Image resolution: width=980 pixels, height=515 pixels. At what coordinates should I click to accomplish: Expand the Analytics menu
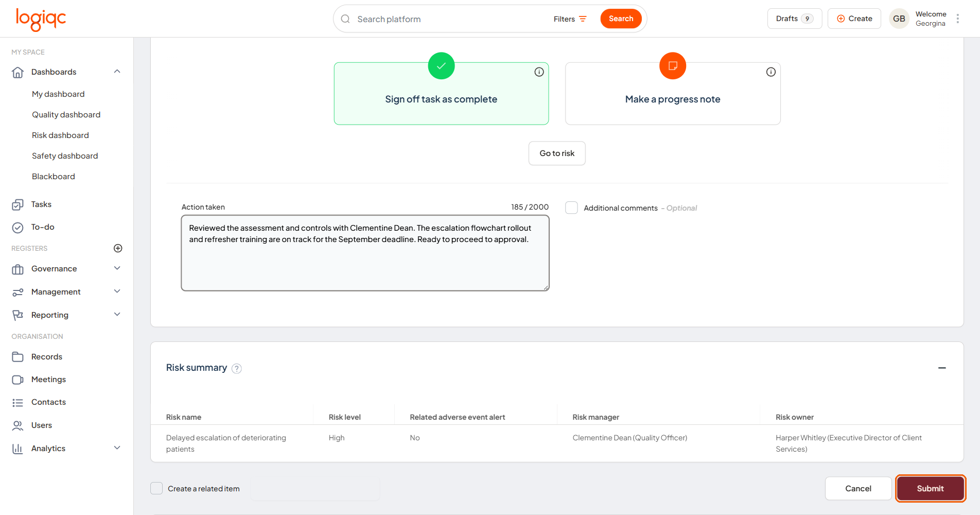click(x=117, y=448)
